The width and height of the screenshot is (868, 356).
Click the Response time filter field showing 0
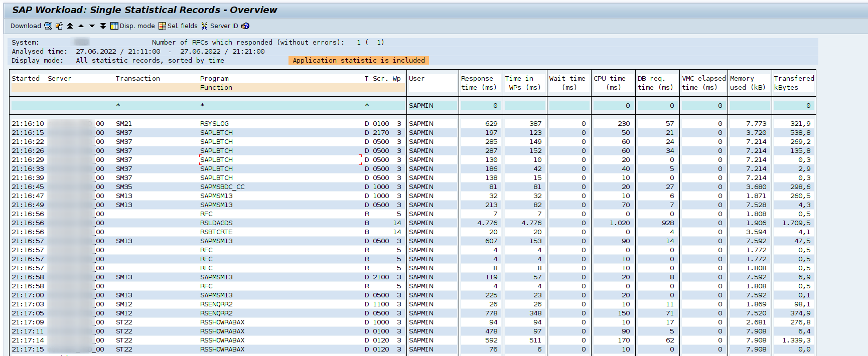click(480, 106)
